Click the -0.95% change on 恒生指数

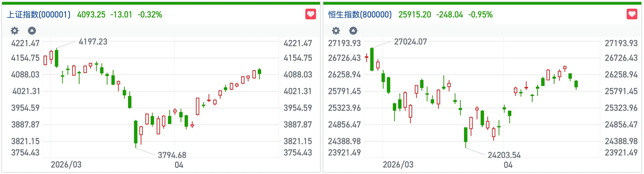pos(481,15)
